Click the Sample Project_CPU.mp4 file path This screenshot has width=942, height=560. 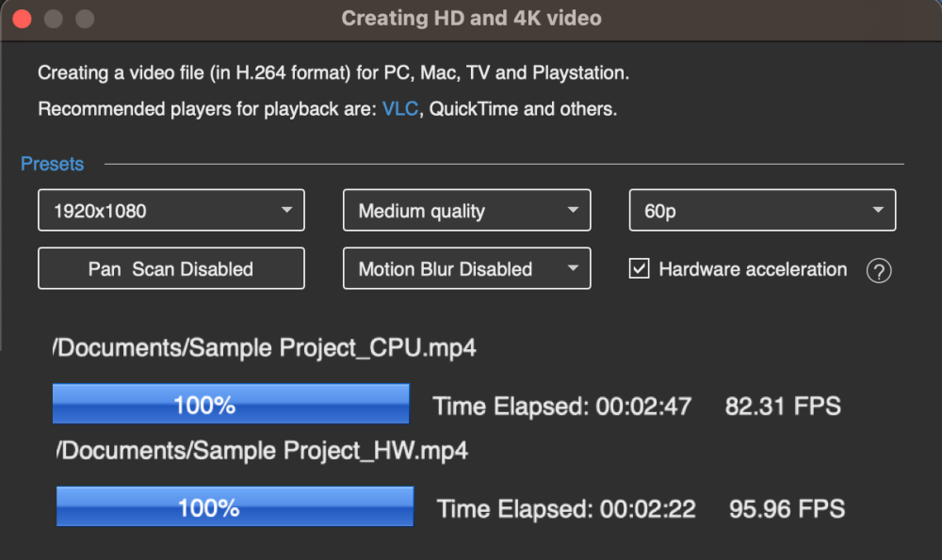pos(264,348)
